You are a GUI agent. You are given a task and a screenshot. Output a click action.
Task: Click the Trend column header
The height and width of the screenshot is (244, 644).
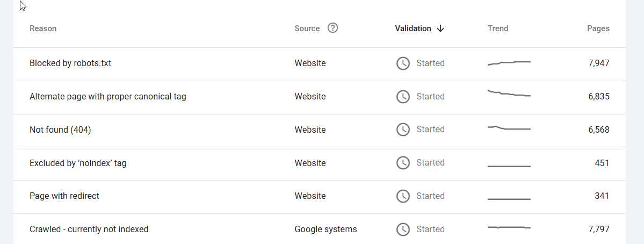[498, 28]
